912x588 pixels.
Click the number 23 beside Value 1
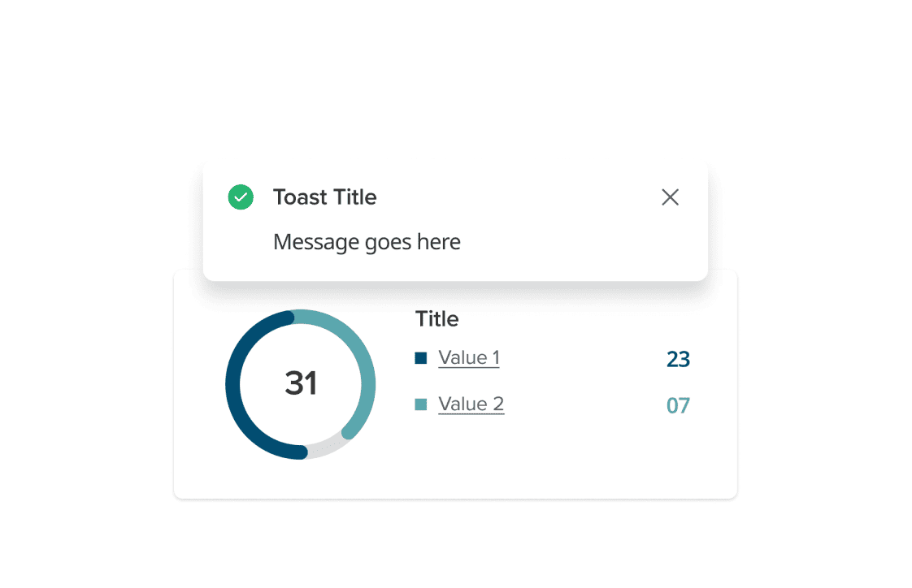coord(678,359)
